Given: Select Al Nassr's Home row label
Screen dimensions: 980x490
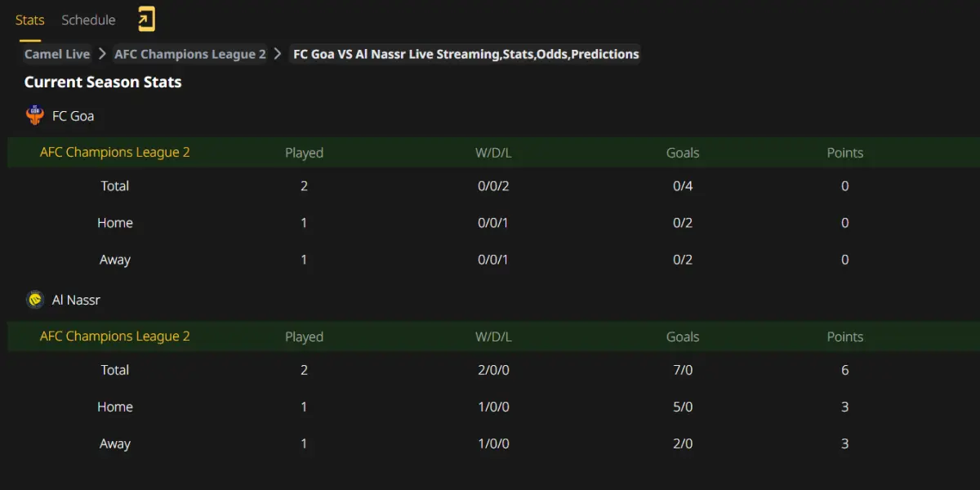Looking at the screenshot, I should [115, 407].
